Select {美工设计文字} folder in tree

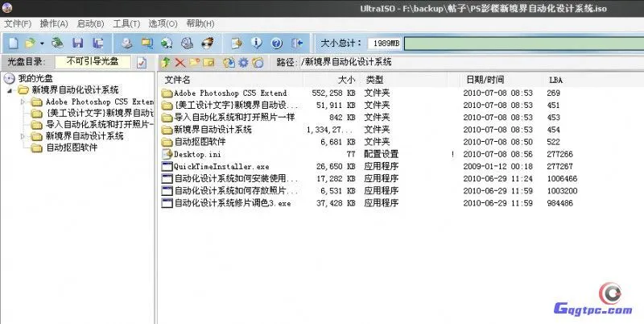(99, 113)
